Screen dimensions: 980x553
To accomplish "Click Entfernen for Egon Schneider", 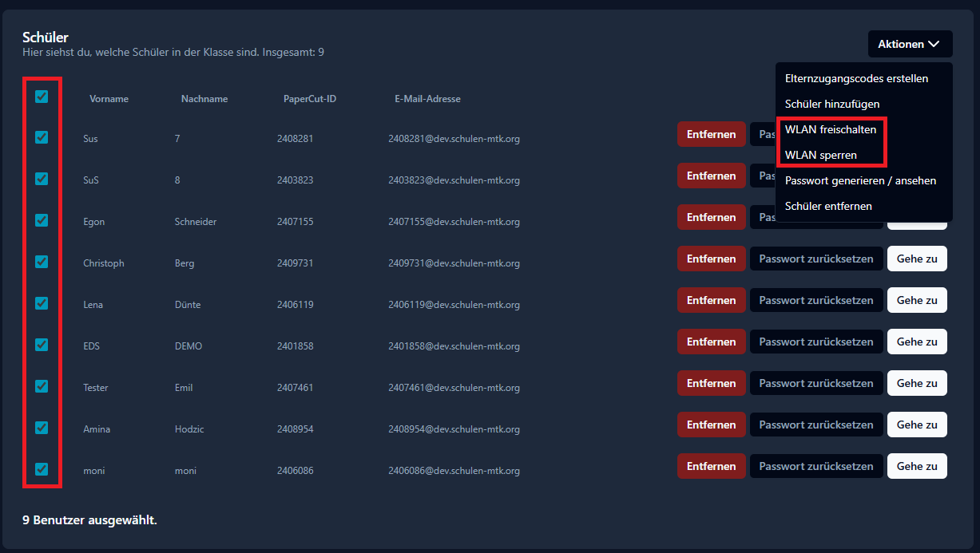I will [711, 217].
